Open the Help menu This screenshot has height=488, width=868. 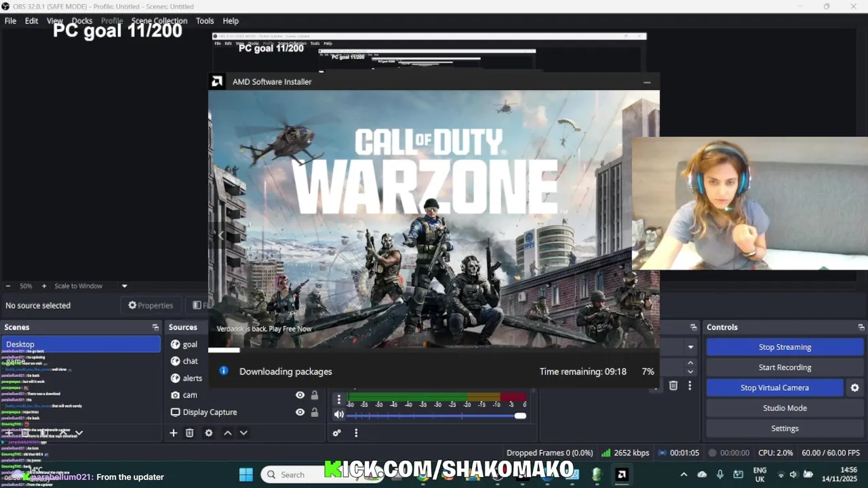[x=231, y=21]
